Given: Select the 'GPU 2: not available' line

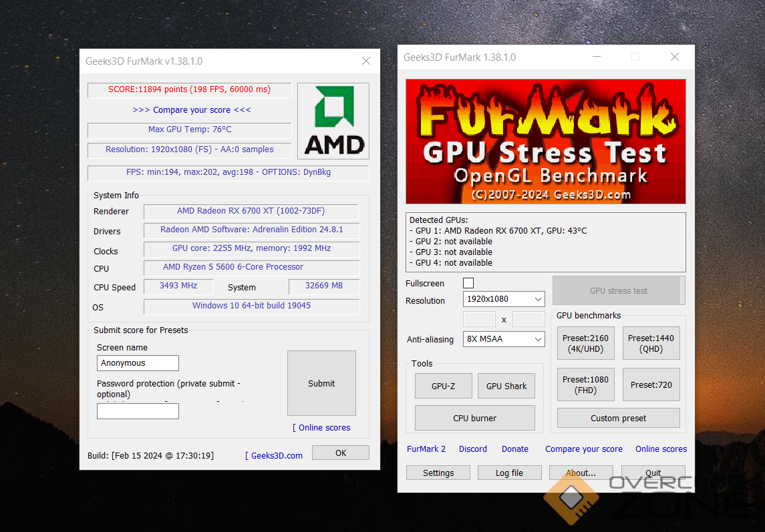Looking at the screenshot, I should 451,242.
